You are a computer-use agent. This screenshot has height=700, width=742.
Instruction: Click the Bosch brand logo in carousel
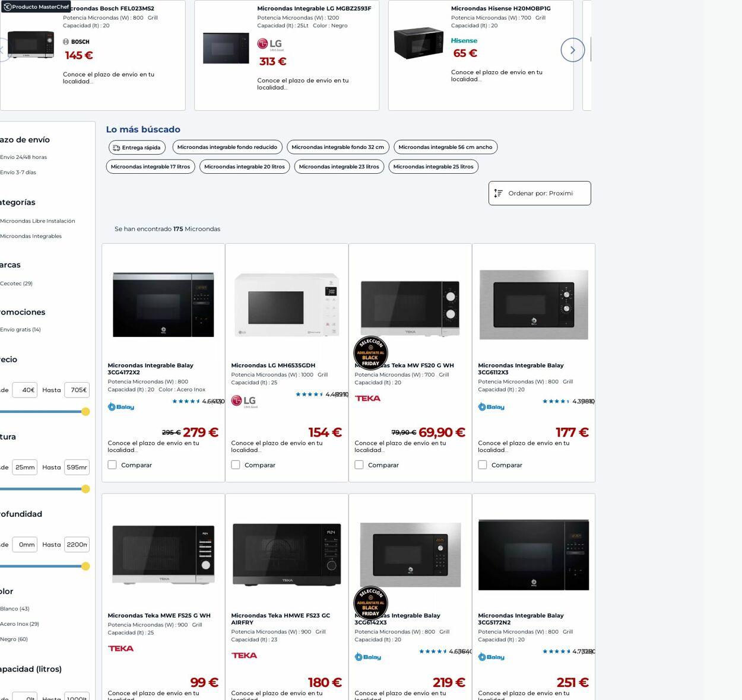[x=76, y=42]
